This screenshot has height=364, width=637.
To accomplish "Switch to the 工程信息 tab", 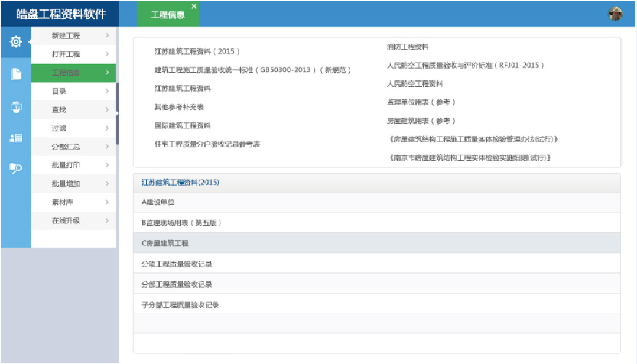I will pos(168,15).
